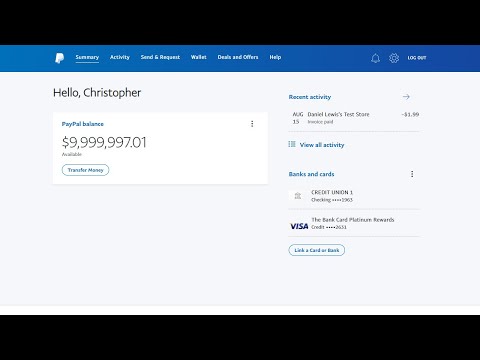480x360 pixels.
Task: Click the Recent activity arrow icon
Action: coord(406,97)
